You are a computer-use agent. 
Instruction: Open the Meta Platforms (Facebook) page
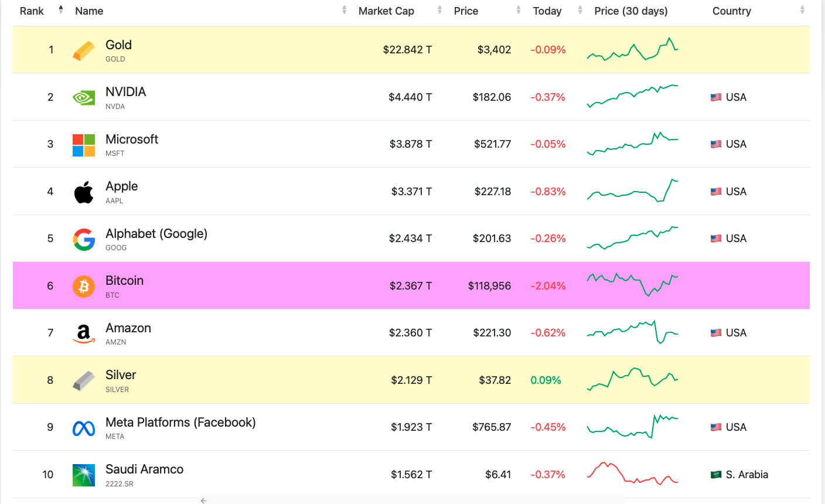point(180,423)
